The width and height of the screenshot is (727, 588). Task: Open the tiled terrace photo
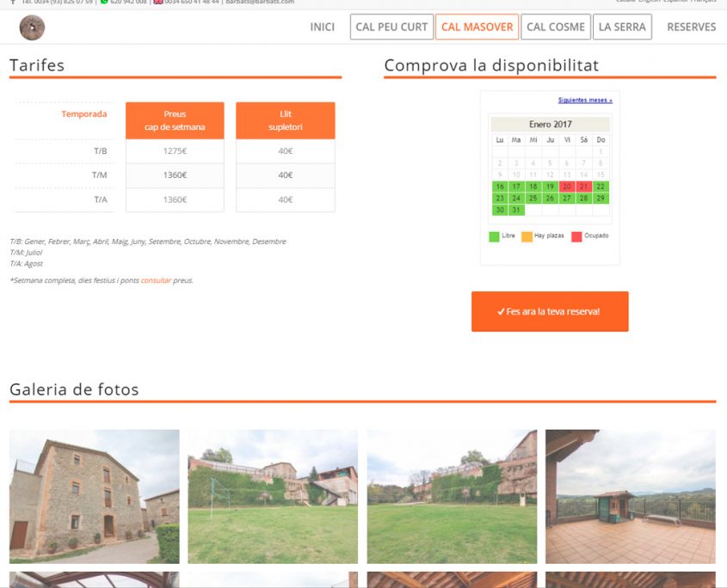click(631, 496)
